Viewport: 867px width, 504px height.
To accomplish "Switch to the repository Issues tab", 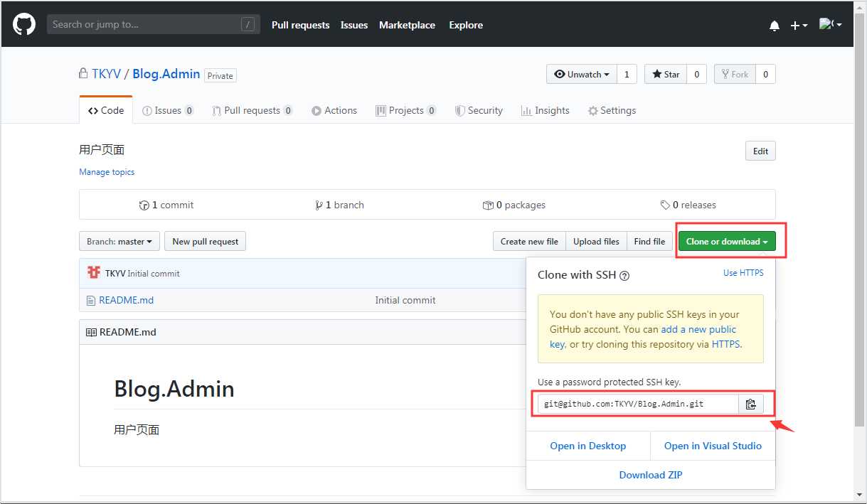I will 168,110.
